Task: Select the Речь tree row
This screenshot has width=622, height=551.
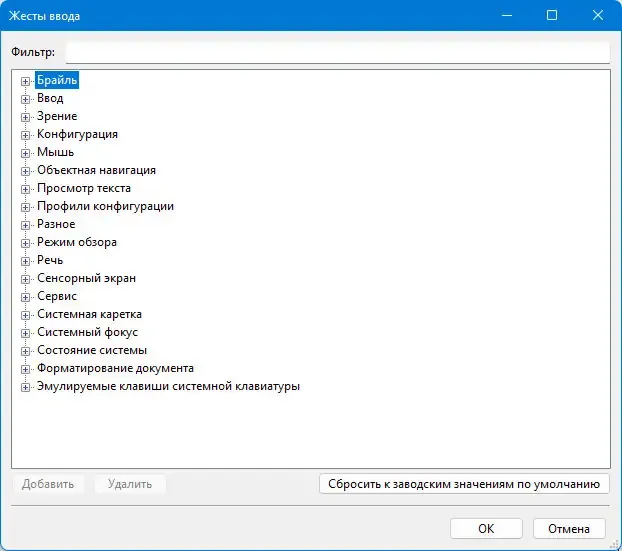Action: (50, 260)
